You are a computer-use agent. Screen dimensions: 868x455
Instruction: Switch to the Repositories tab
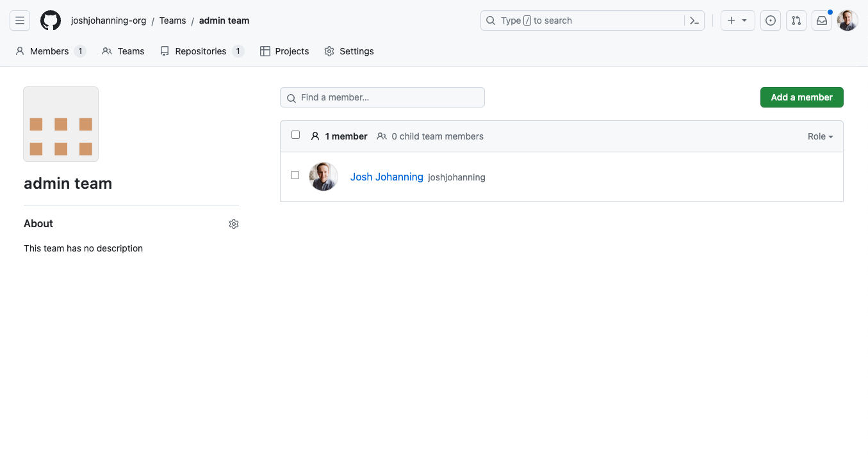tap(201, 51)
